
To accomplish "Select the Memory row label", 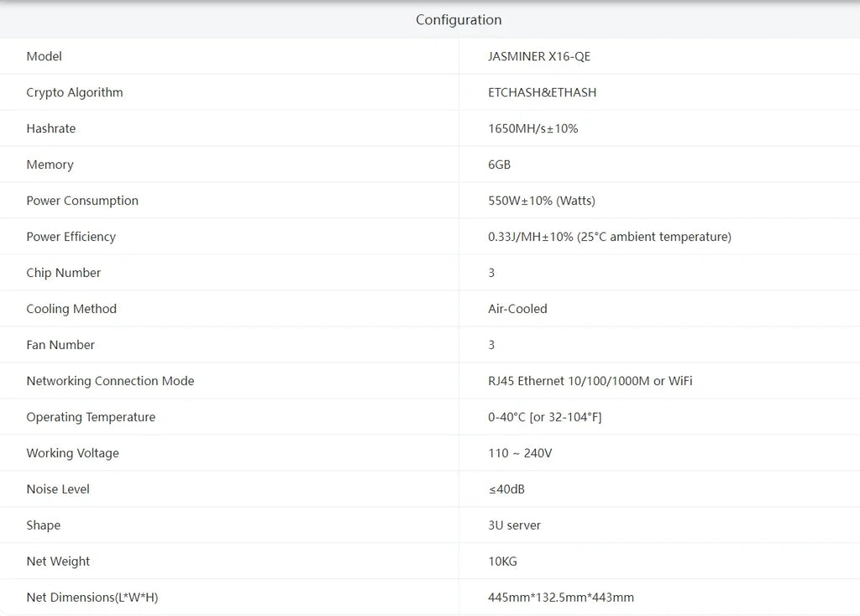I will tap(50, 165).
